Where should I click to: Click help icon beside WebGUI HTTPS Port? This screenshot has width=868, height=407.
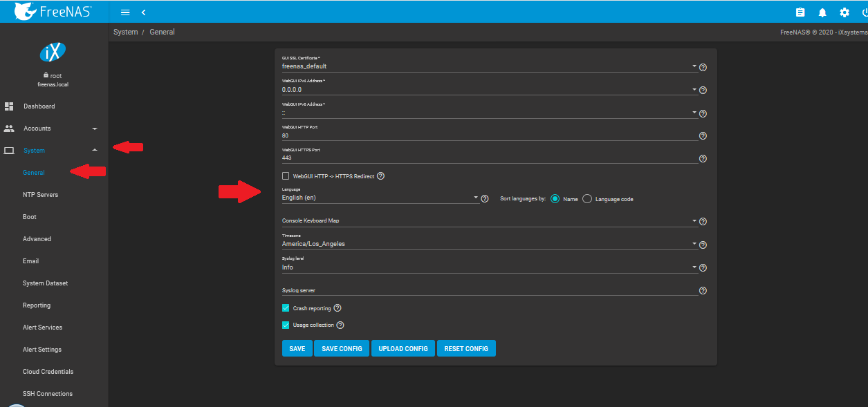tap(703, 158)
